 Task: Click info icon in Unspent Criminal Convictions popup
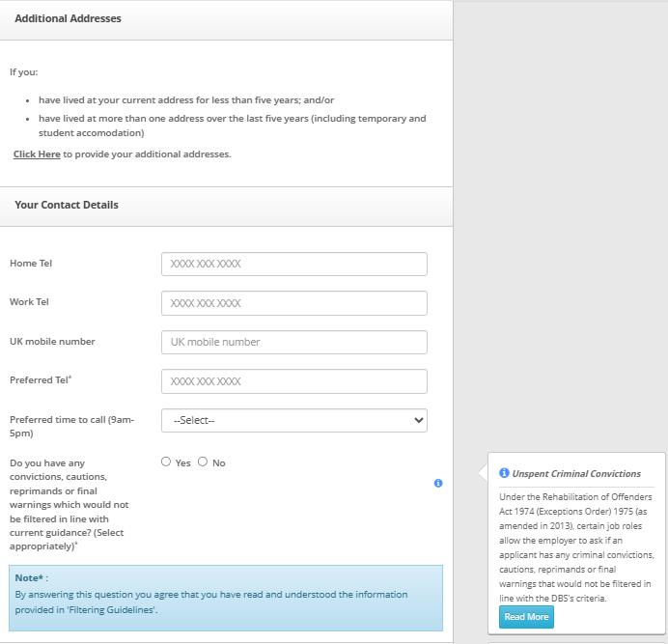pos(504,473)
